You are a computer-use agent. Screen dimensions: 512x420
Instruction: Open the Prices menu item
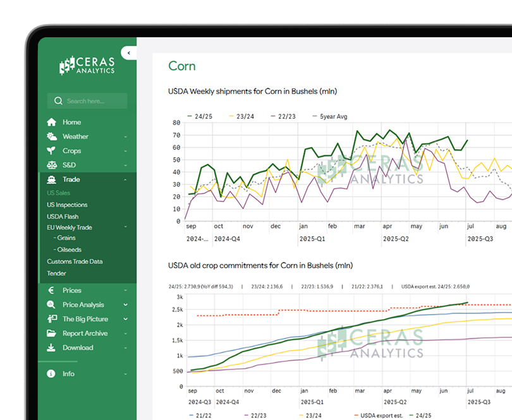coord(72,291)
